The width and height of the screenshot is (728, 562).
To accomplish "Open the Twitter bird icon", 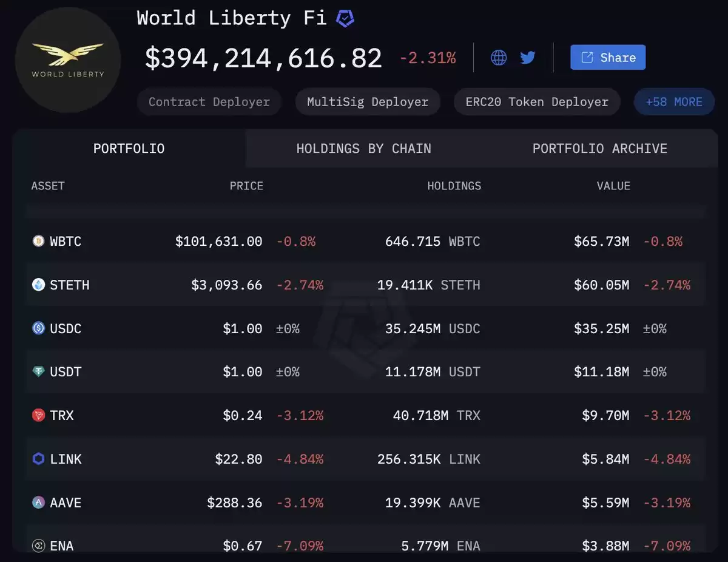I will point(528,58).
